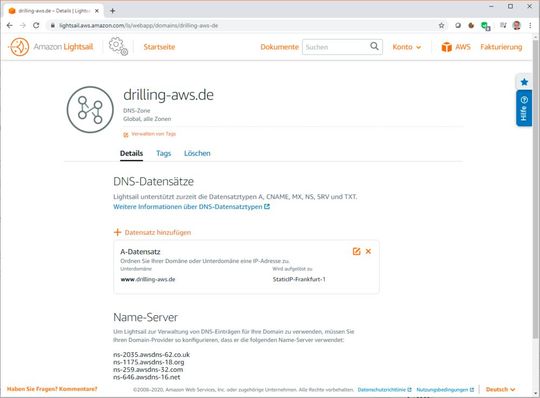Click name server ns-2035.awsdns-62.co.uk
The height and width of the screenshot is (398, 540).
click(152, 355)
